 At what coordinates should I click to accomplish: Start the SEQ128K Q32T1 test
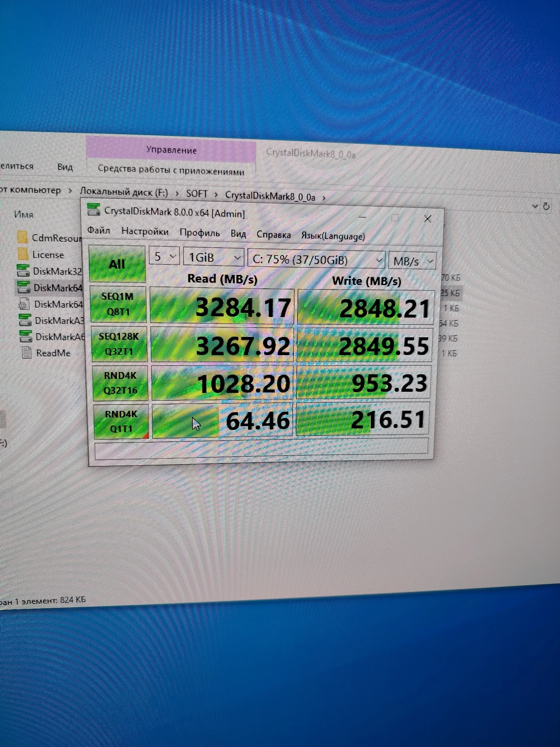click(119, 344)
